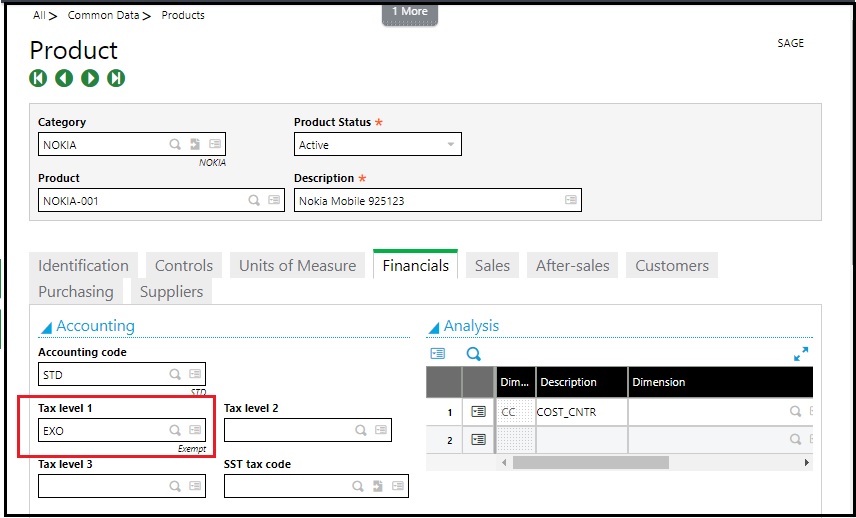Image resolution: width=856 pixels, height=518 pixels.
Task: Go to the previous product record
Action: (64, 78)
